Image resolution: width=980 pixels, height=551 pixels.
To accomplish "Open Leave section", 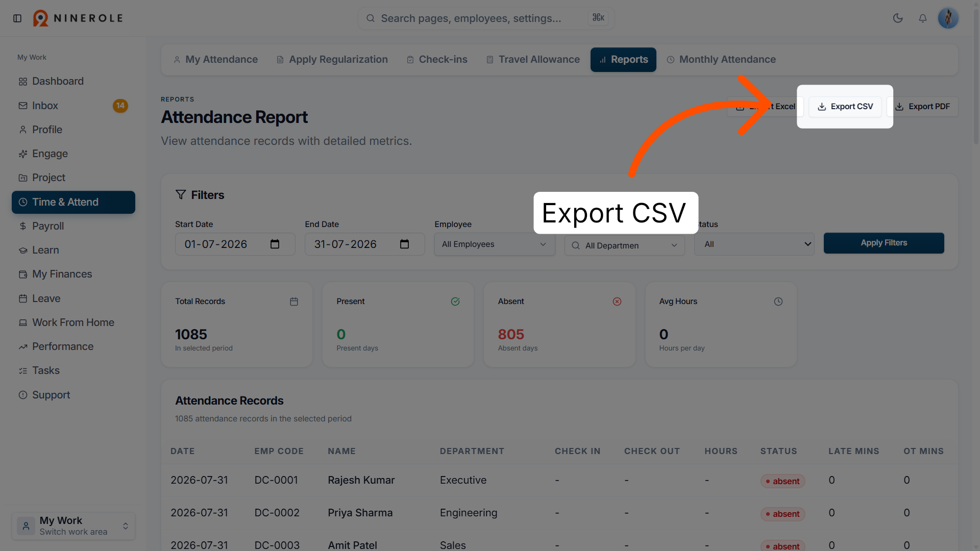I will click(73, 298).
